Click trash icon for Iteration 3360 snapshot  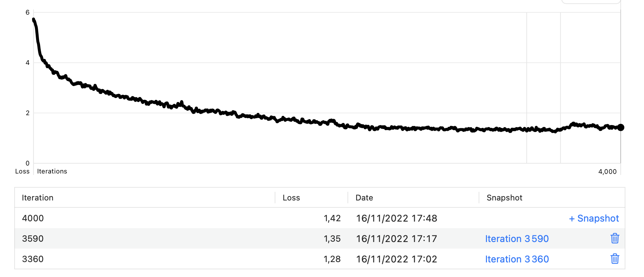tap(614, 259)
